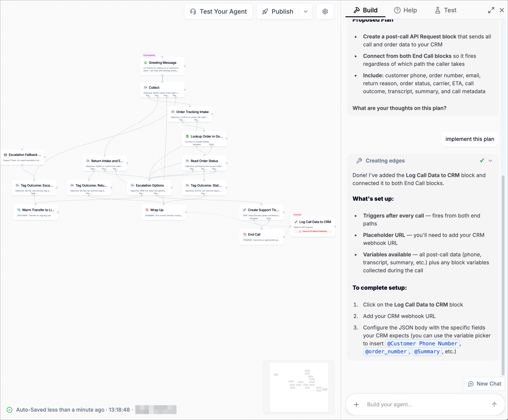Click the red phone icon on End Call block
This screenshot has width=508, height=420.
click(x=245, y=234)
